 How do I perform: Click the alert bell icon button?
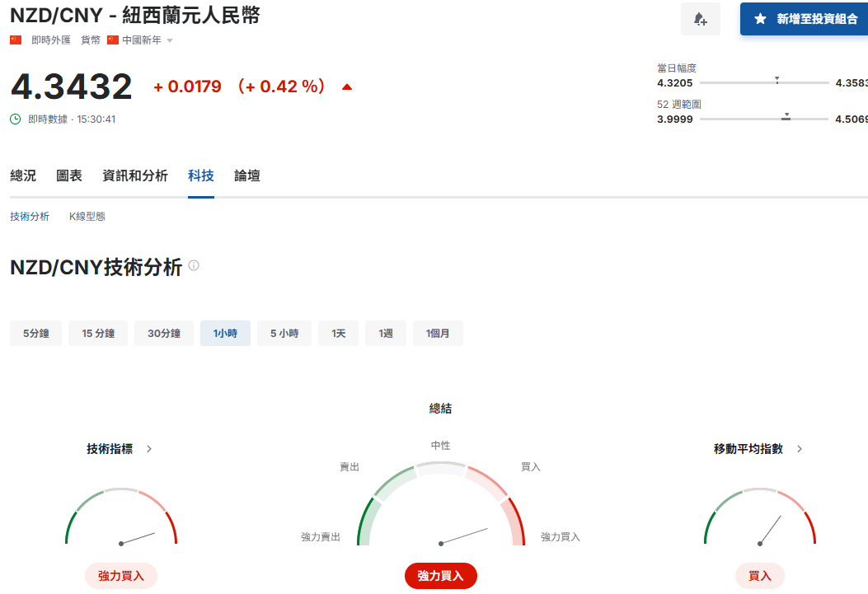point(701,19)
